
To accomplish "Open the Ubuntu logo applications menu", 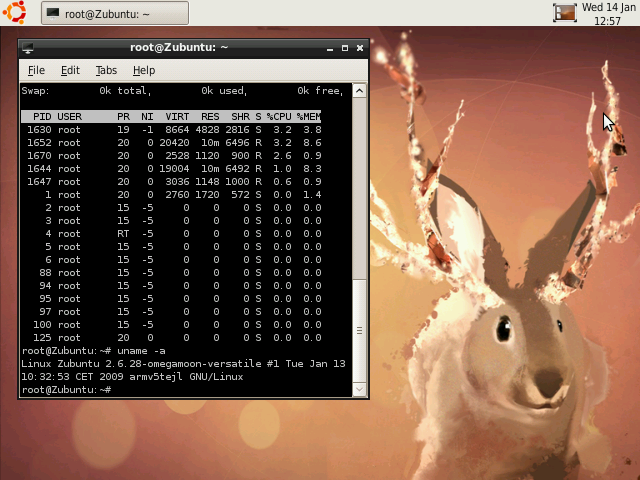I will click(x=15, y=12).
